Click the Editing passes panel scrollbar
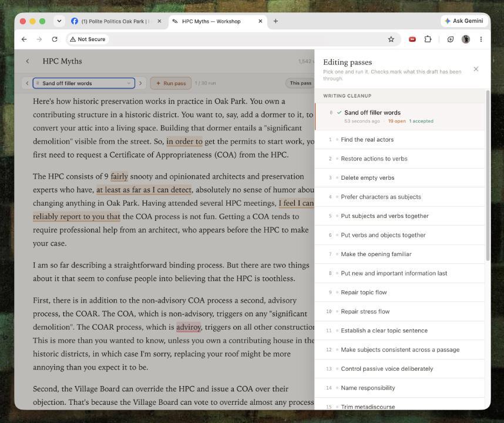Screen dimensions: 504x423 488,176
